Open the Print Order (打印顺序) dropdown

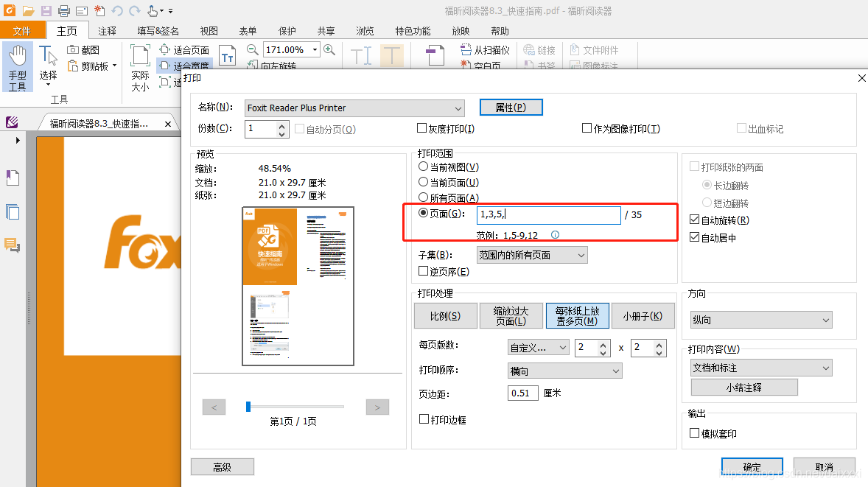click(565, 371)
